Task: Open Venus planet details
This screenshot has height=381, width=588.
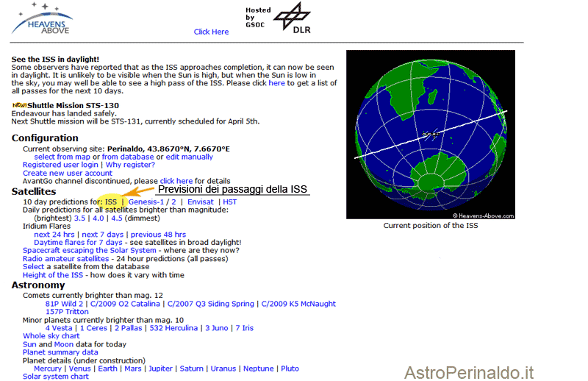Action: (80, 368)
